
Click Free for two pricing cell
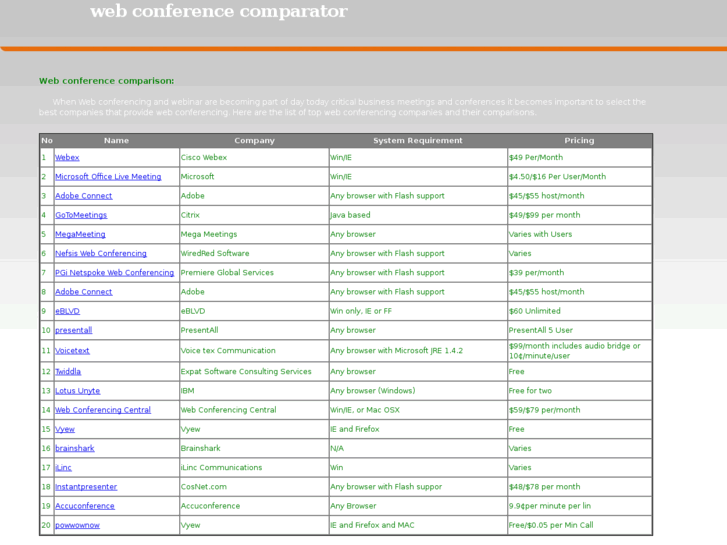580,391
